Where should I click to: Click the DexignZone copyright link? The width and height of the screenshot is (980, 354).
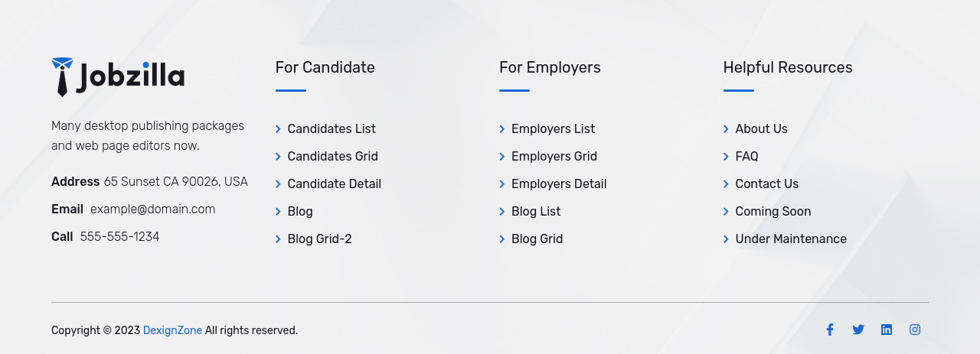click(172, 330)
